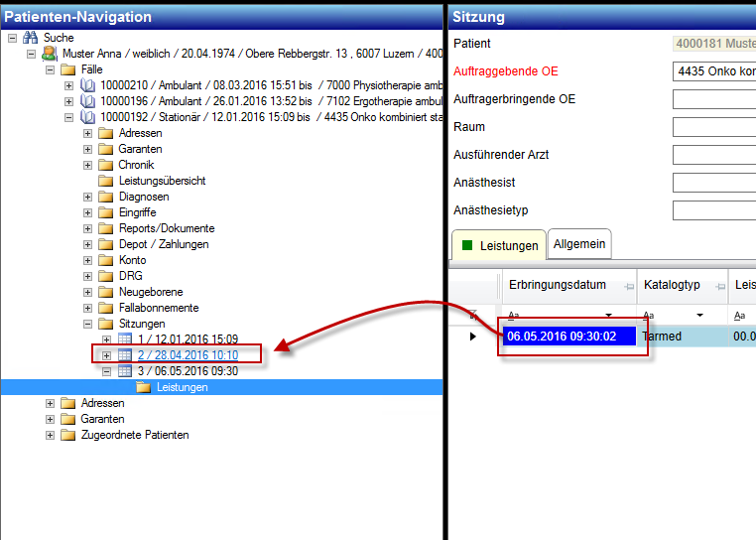The image size is (756, 540).
Task: Click the Anästhesist input field
Action: click(714, 183)
